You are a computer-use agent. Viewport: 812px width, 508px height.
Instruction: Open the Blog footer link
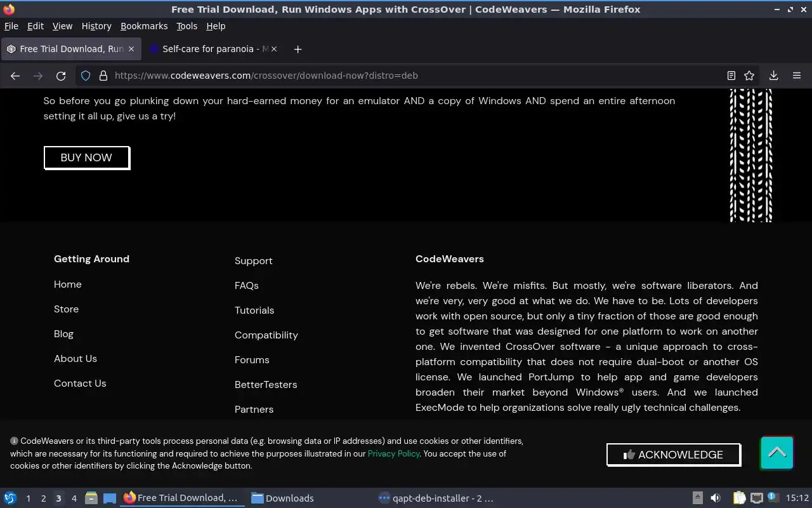[63, 334]
